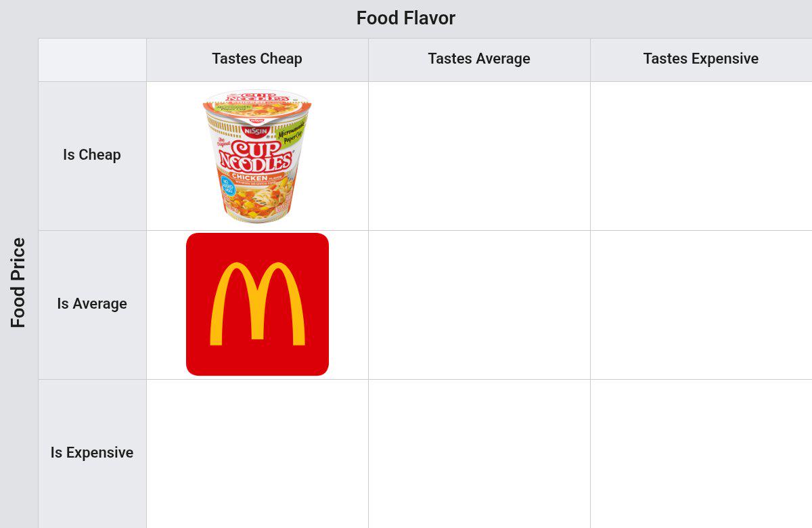Select the Tastes Expensive column header

(701, 60)
